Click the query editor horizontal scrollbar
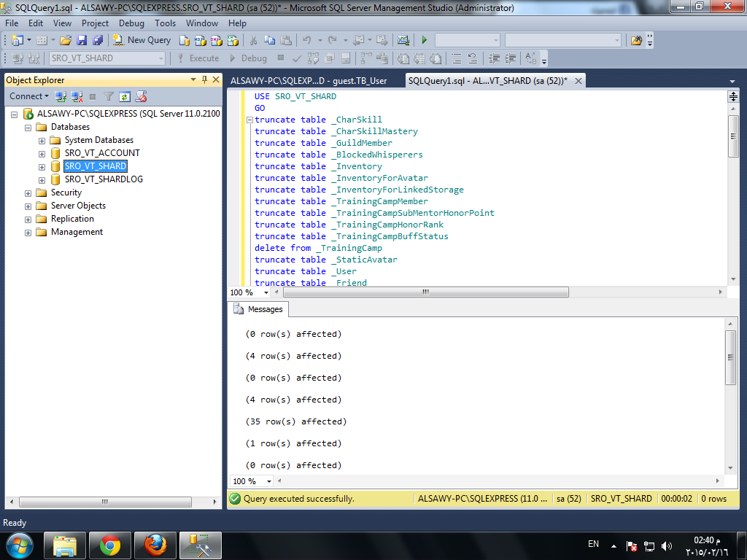The width and height of the screenshot is (747, 560). click(425, 292)
